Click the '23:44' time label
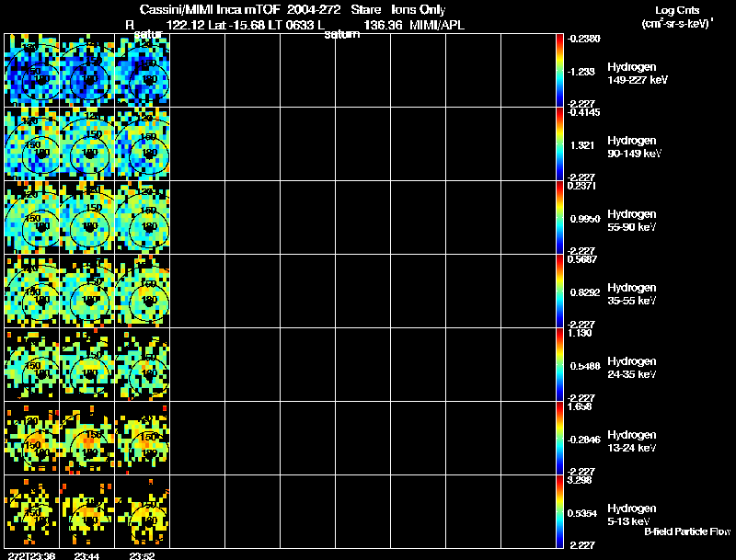736x560 pixels. (x=86, y=555)
